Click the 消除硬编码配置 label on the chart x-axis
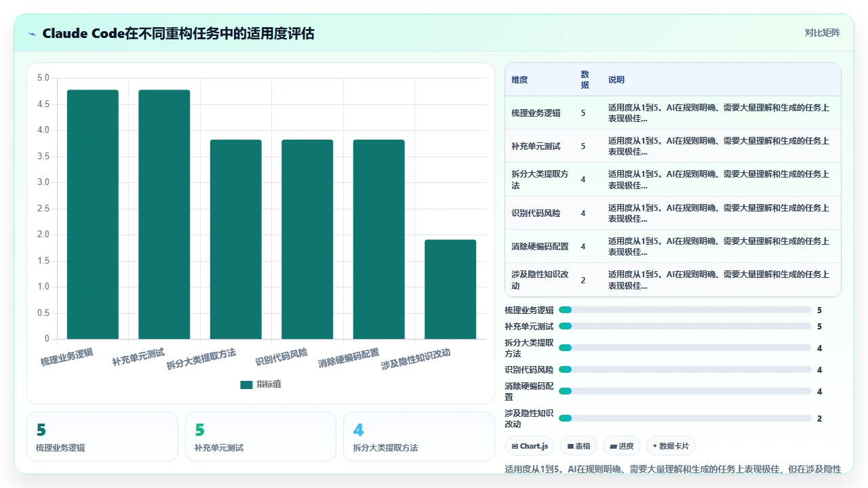868x488 pixels. [x=349, y=359]
